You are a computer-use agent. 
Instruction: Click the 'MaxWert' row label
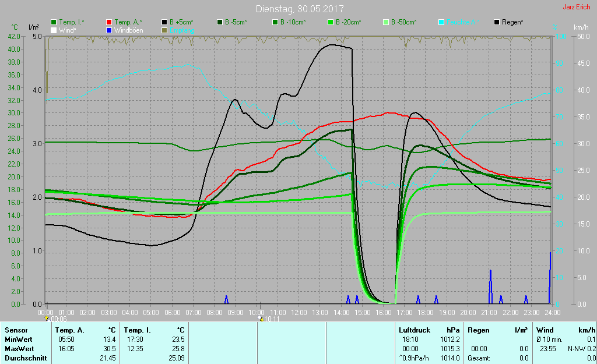pyautogui.click(x=19, y=349)
